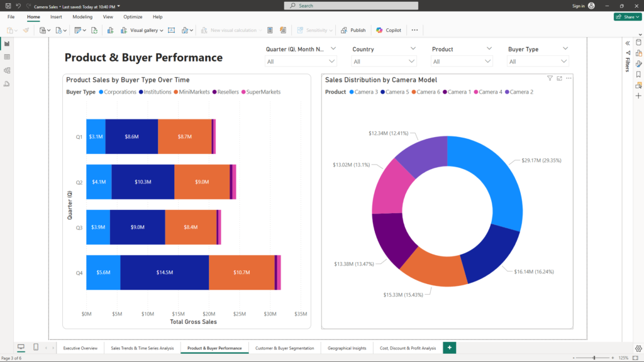The height and width of the screenshot is (362, 644).
Task: Expand the Filters pane with double chevron
Action: tap(628, 43)
